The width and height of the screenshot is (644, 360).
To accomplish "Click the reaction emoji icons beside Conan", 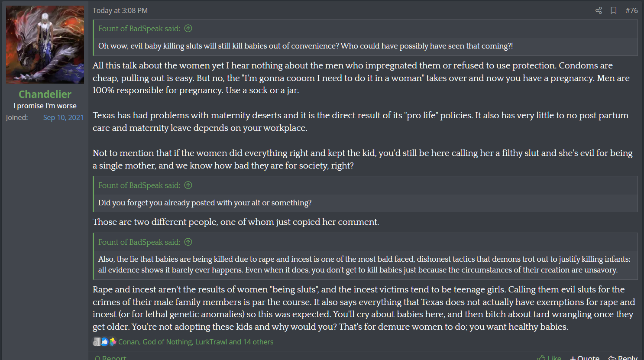I will pyautogui.click(x=104, y=342).
